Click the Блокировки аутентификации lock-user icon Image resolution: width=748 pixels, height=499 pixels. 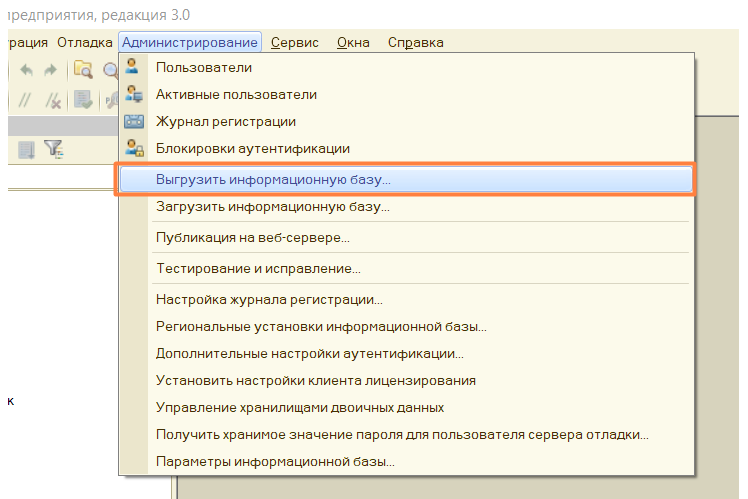pos(134,148)
